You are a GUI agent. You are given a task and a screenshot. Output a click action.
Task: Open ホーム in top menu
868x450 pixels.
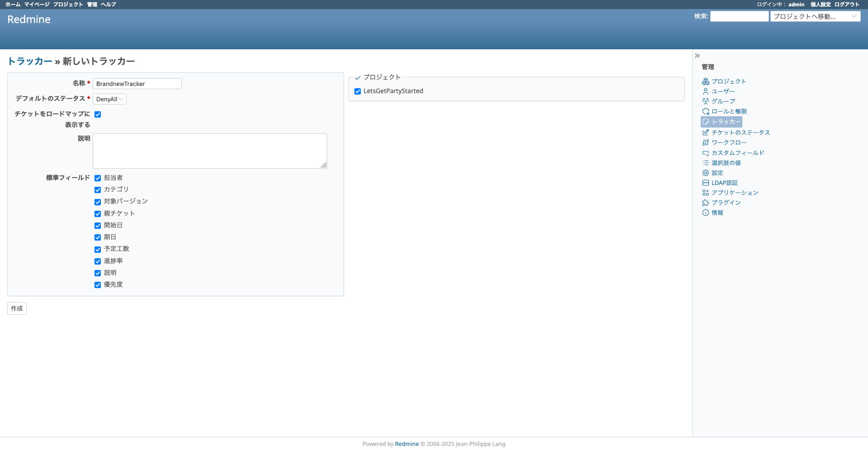pyautogui.click(x=13, y=5)
